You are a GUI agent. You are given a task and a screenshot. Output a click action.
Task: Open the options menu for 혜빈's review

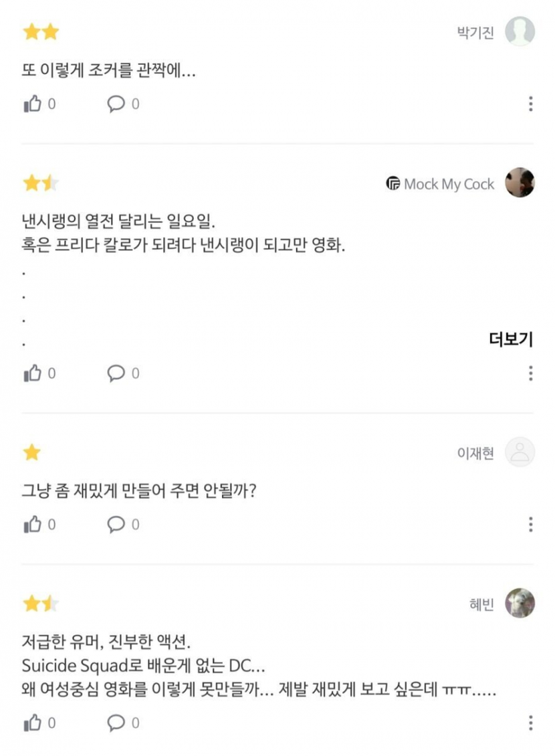pos(530,723)
